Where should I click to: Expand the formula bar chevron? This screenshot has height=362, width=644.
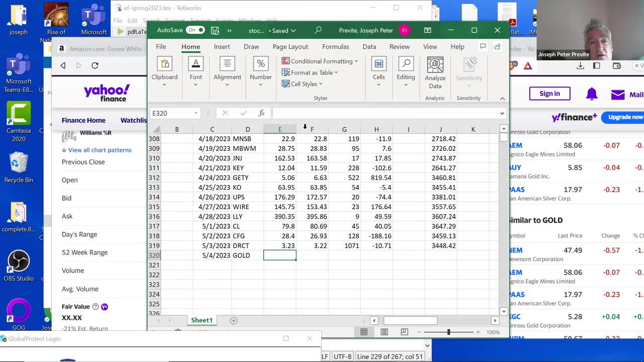click(502, 113)
